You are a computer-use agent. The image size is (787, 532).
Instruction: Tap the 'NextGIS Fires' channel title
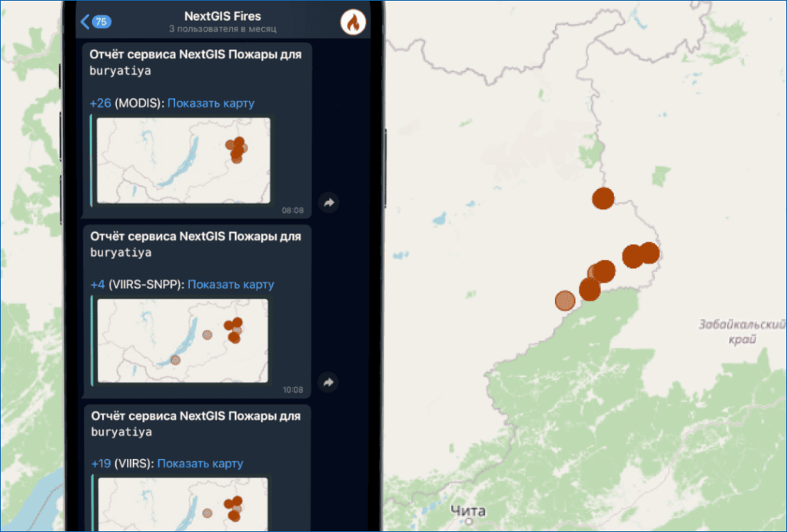pyautogui.click(x=222, y=16)
